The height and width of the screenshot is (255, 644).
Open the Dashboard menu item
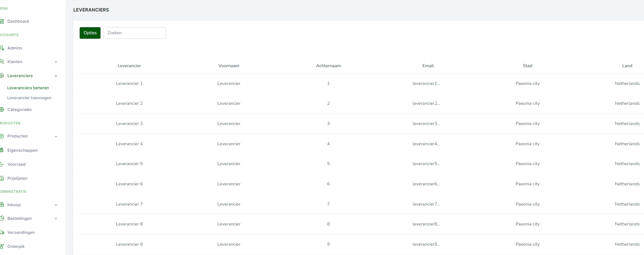18,21
